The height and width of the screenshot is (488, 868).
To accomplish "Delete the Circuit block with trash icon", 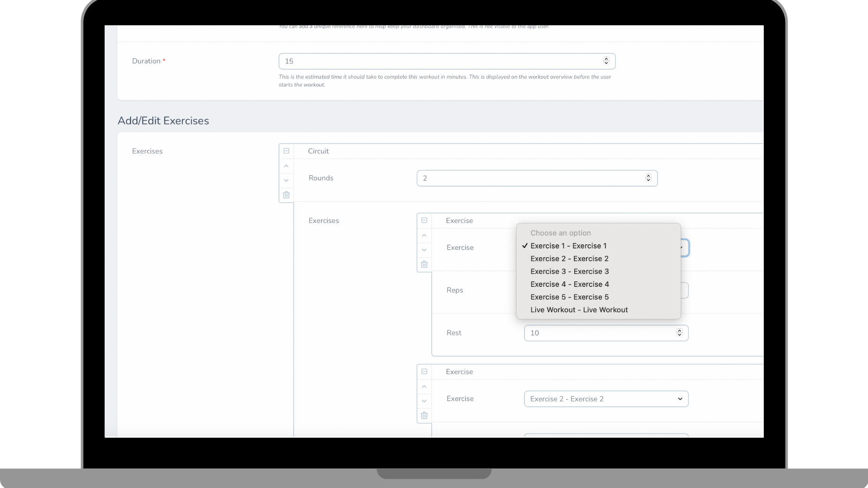I will (286, 195).
